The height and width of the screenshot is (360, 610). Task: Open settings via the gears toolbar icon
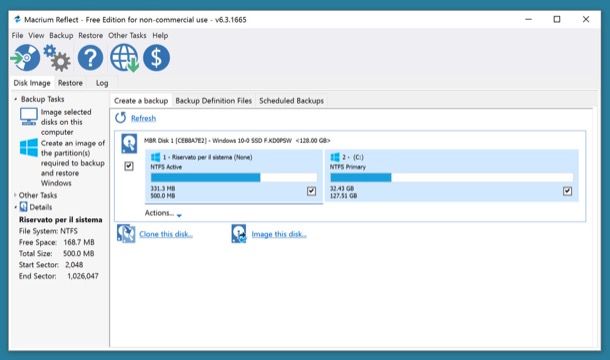pos(57,58)
